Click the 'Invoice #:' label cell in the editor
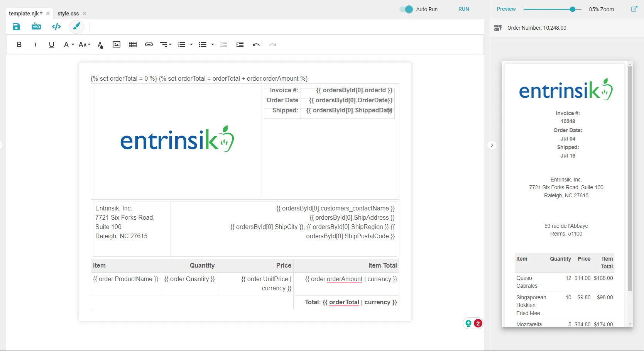This screenshot has height=351, width=644. coord(284,90)
